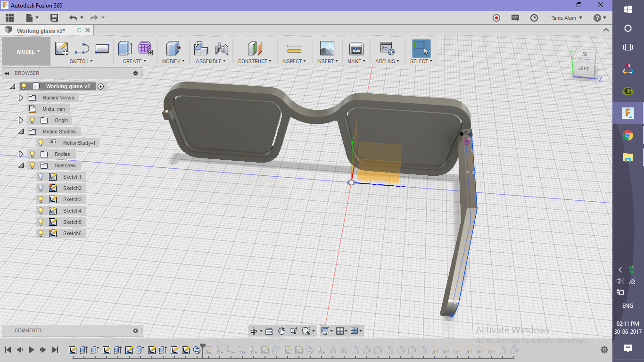Toggle MotionStudy-1 visibility lightbulb
The image size is (644, 362).
(41, 143)
